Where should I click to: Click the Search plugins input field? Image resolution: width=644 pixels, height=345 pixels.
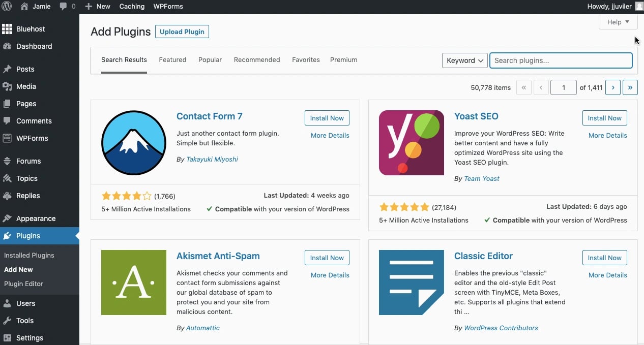(x=561, y=60)
